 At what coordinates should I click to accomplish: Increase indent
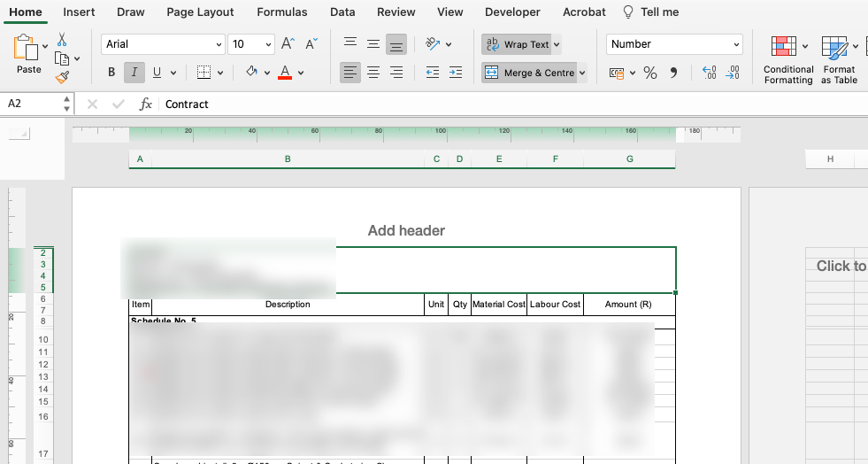click(x=456, y=73)
